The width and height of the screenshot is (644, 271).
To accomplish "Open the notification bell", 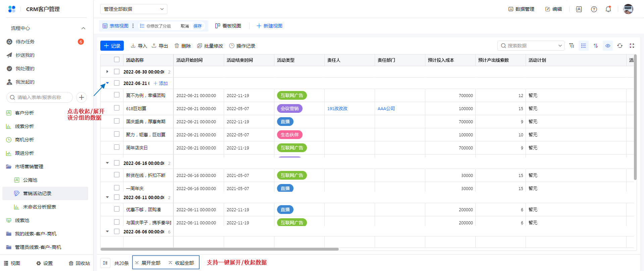I will [608, 9].
